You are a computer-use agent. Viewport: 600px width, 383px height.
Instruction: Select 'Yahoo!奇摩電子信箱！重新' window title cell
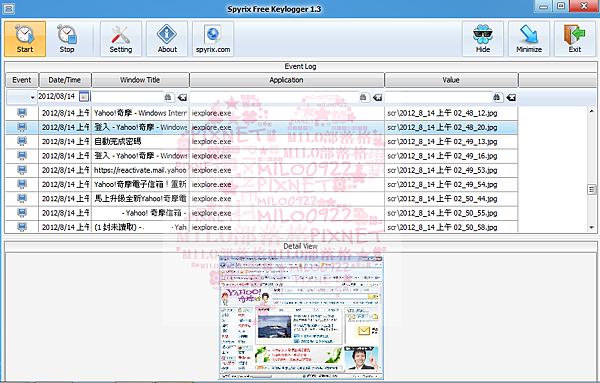pos(140,184)
